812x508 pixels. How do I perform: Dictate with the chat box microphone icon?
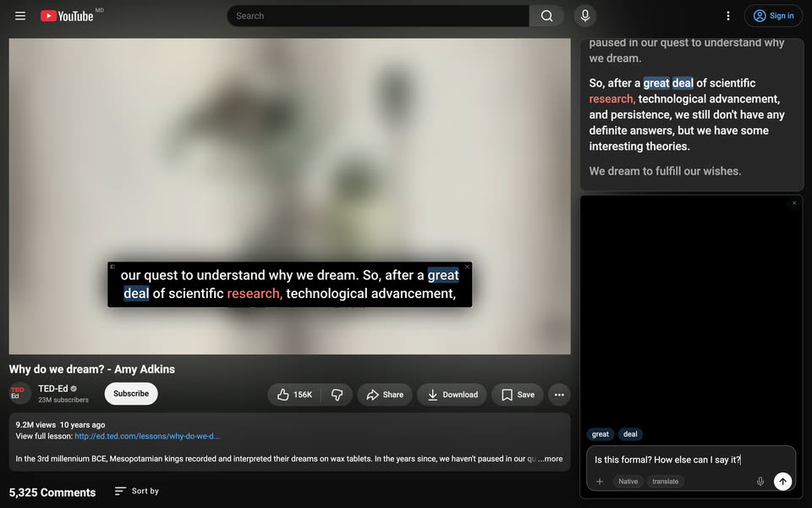tap(760, 482)
